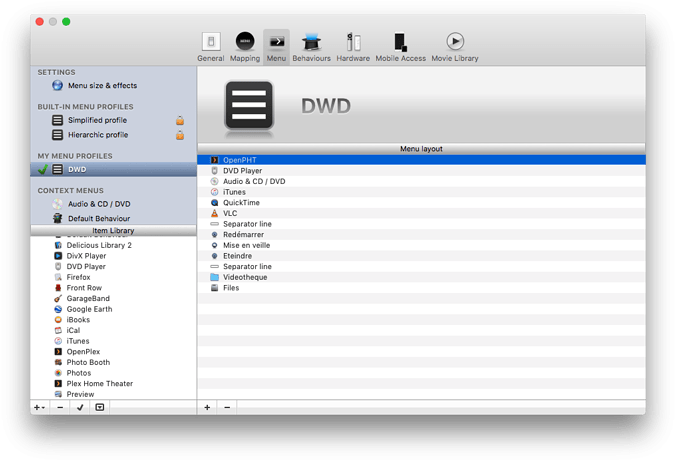Select Delicious Library 2 in Item Library
Viewport: 675px width, 460px height.
pos(113,245)
